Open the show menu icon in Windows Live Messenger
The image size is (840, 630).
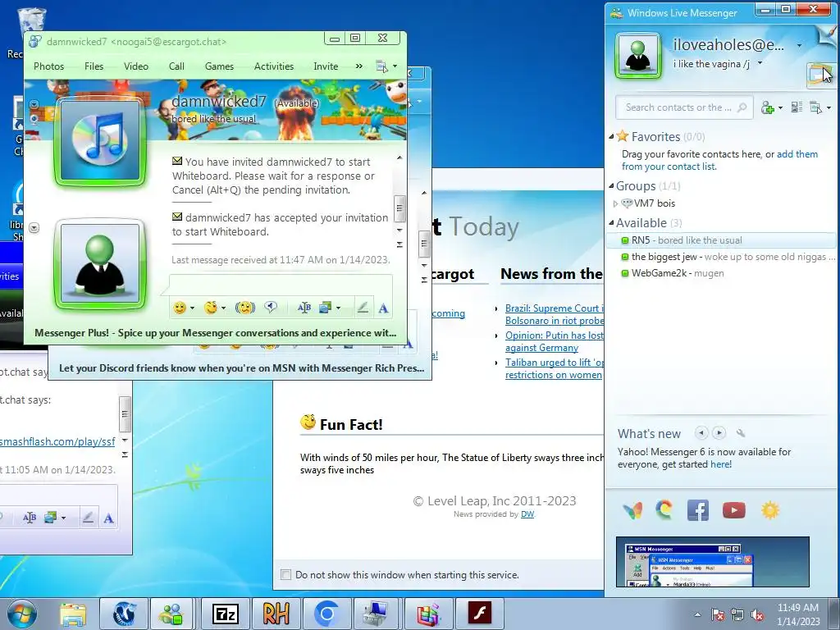(816, 107)
